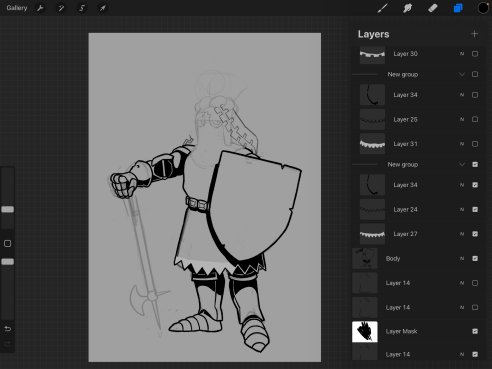Hide the visible New group via checkbox

click(x=475, y=164)
